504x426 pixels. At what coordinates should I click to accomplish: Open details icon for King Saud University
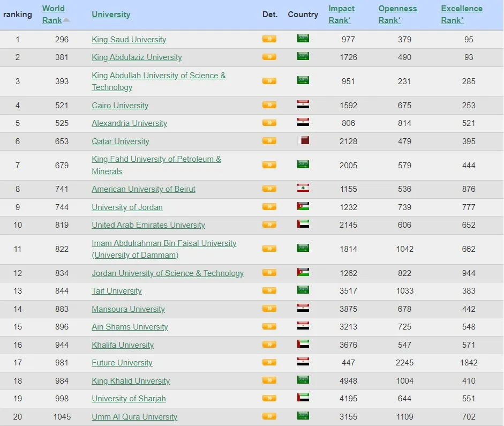pos(269,39)
